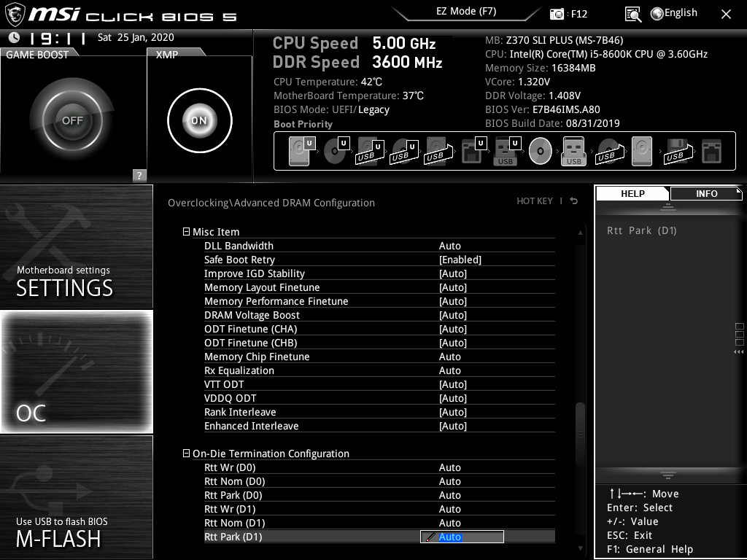Collapse the Misc Item section

pyautogui.click(x=186, y=231)
